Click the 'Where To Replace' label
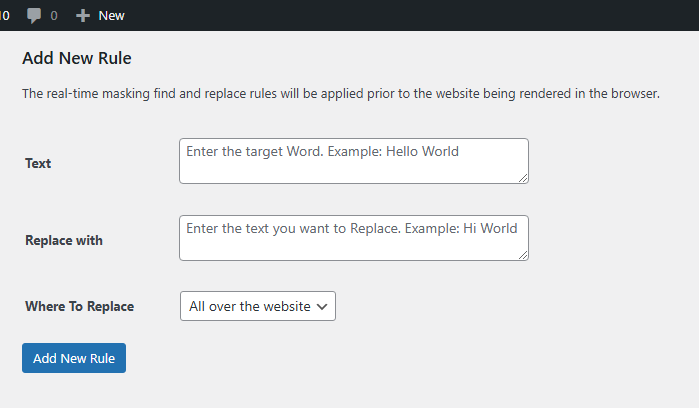Viewport: 699px width, 408px height. click(79, 306)
